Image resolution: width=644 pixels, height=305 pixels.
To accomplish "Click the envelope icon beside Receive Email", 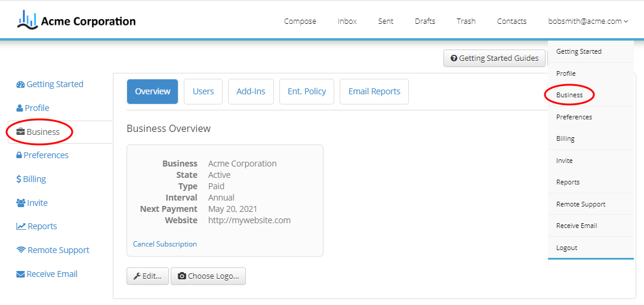I will coord(20,274).
